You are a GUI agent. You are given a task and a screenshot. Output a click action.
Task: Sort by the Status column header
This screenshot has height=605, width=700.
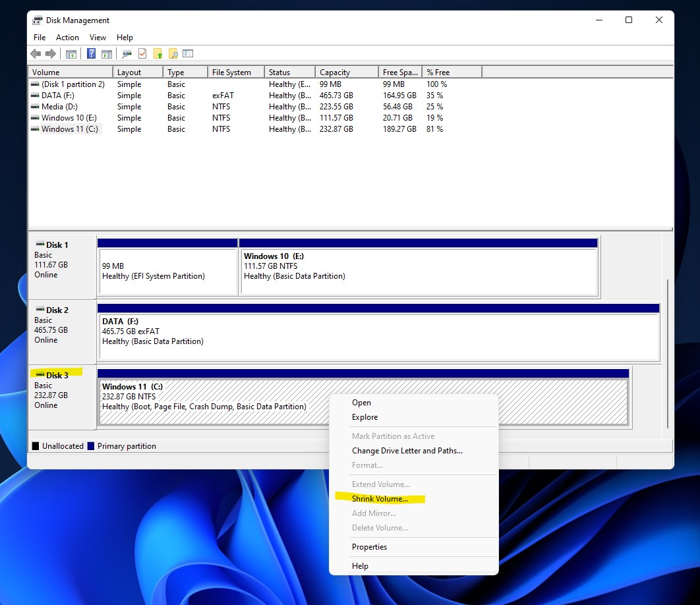[290, 72]
